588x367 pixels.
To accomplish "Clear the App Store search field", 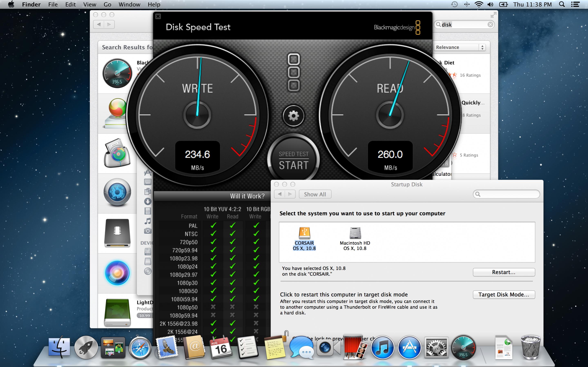I will (x=490, y=24).
